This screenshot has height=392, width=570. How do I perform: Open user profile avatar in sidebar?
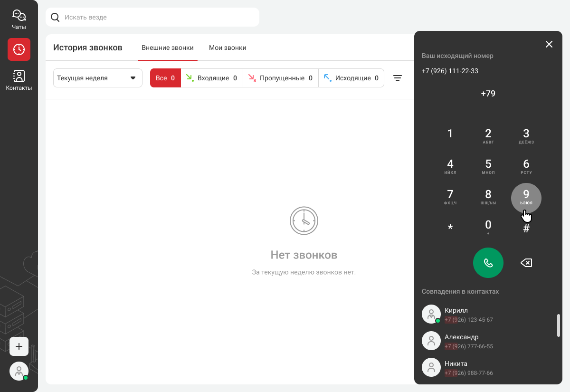click(19, 371)
